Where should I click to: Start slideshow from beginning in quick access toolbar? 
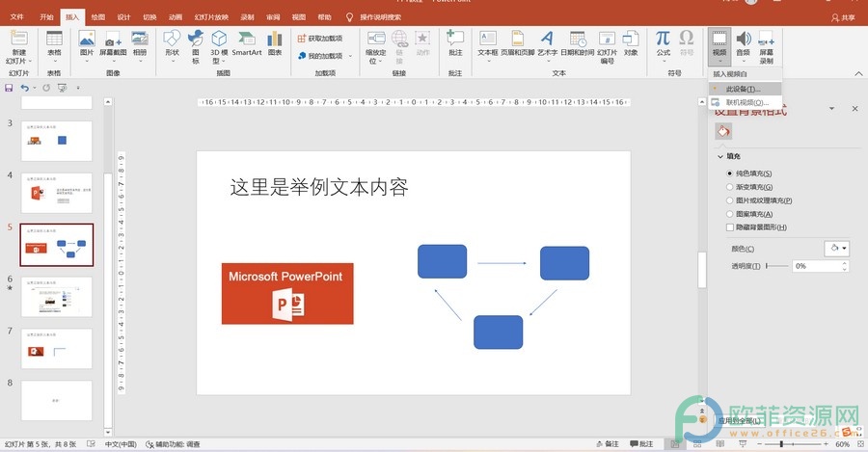coord(62,88)
